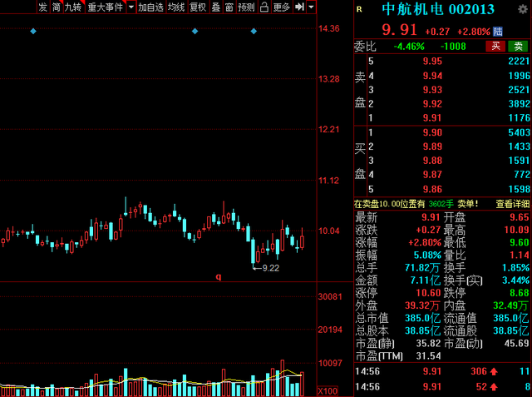Click the 涨停 limit-up value 10.60
The image size is (532, 397).
pos(428,293)
